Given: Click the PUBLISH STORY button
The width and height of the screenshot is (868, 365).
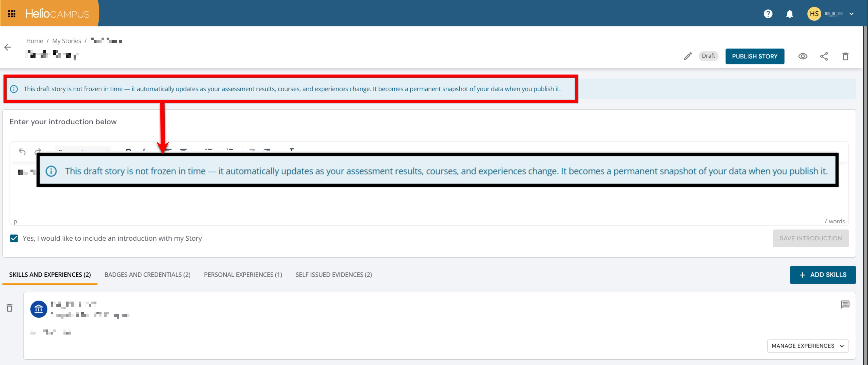Looking at the screenshot, I should tap(755, 56).
